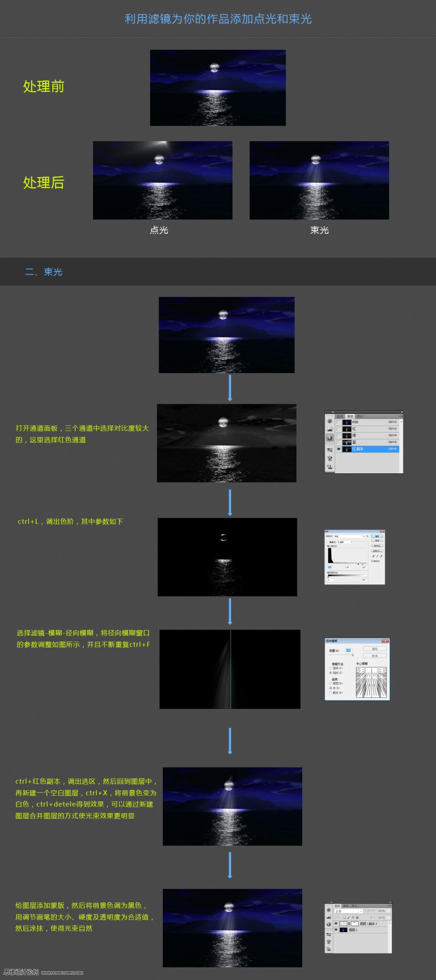Viewport: 436px width, 980px height.
Task: Open the slider-style presets icon beside the Channels panel
Action: point(330,450)
